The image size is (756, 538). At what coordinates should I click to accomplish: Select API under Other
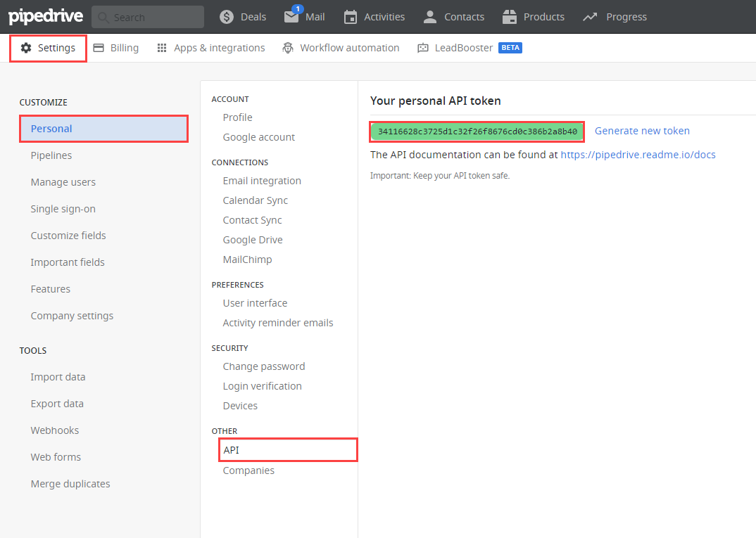(289, 450)
